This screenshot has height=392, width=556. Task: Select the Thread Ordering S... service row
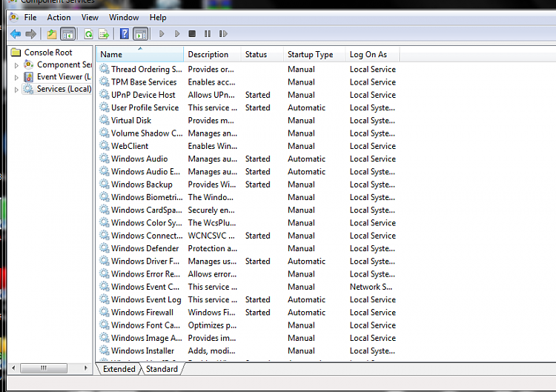coord(248,69)
